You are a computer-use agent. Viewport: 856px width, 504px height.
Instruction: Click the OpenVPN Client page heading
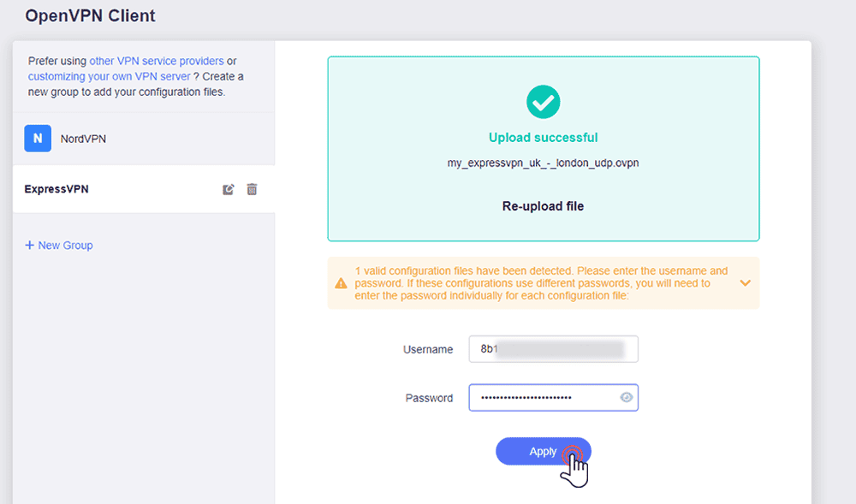pyautogui.click(x=90, y=15)
